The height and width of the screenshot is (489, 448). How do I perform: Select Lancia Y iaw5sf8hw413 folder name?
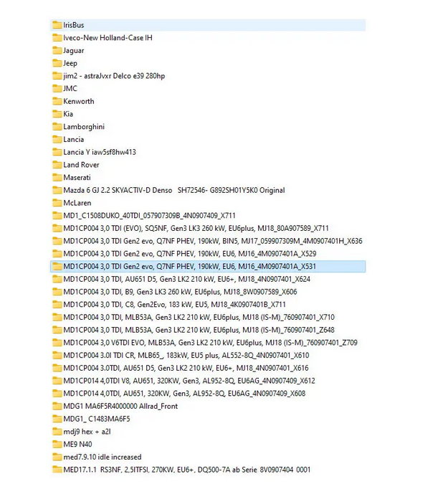pos(100,152)
